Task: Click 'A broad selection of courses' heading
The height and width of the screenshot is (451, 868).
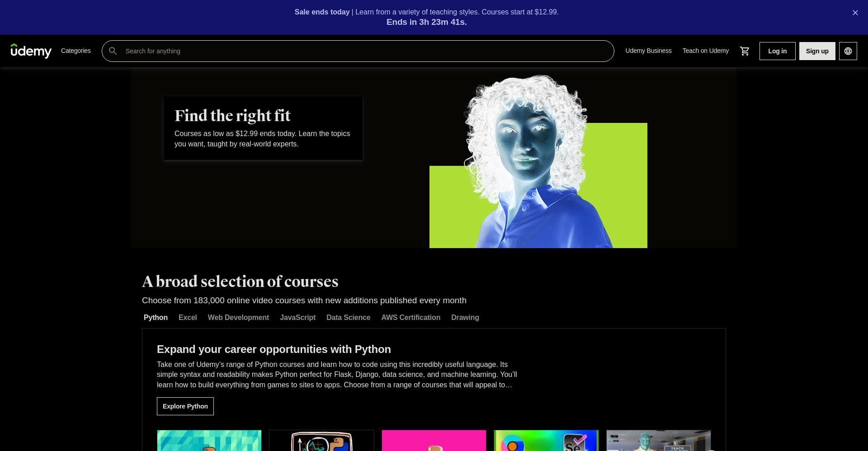Action: tap(240, 282)
